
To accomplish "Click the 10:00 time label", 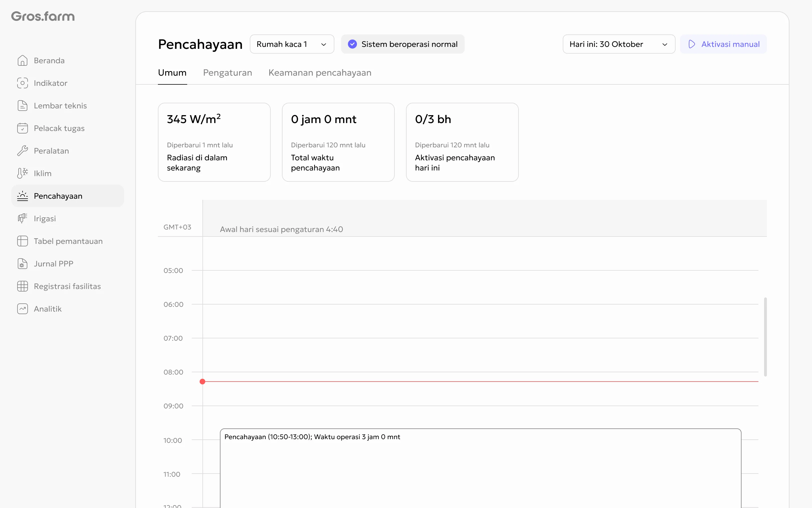I will click(x=173, y=440).
